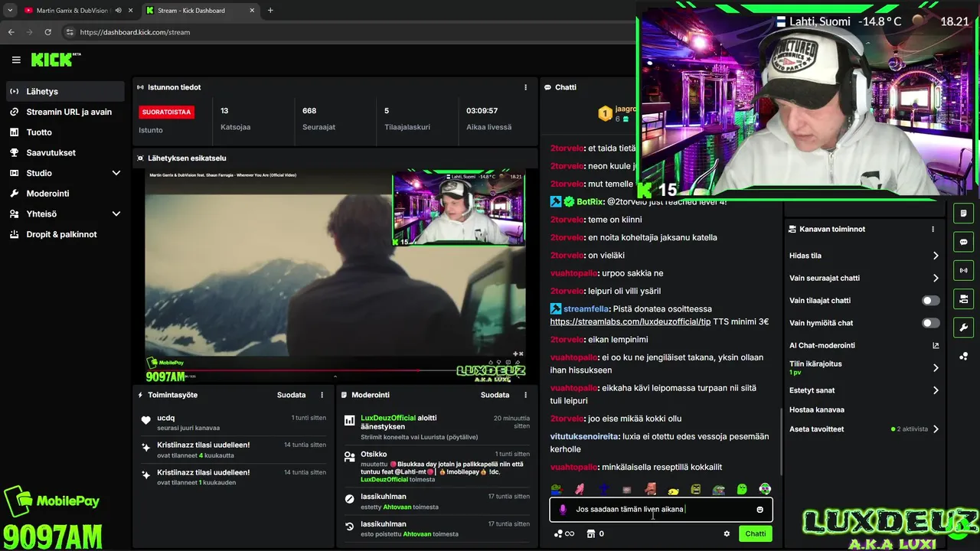Mute the Martin Garrix tab audio icon
This screenshot has height=551, width=980.
click(118, 11)
